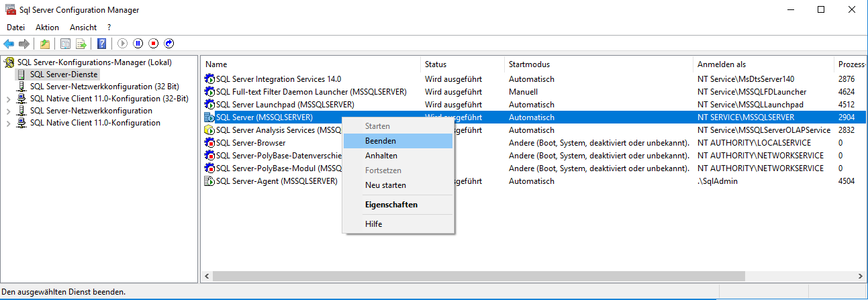
Task: Select SQL Native Client 11.0-Konfiguration label without 32-Bit
Action: pos(95,123)
